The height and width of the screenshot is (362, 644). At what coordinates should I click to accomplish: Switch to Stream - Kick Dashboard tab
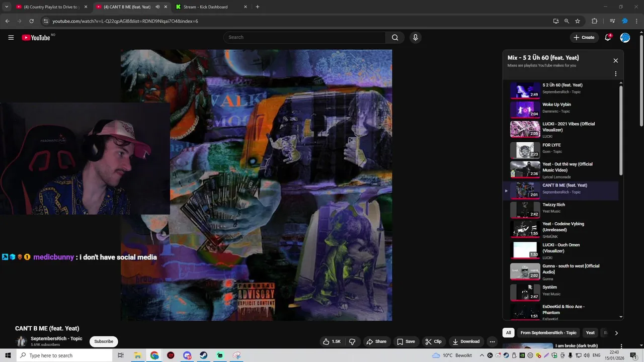coord(212,7)
